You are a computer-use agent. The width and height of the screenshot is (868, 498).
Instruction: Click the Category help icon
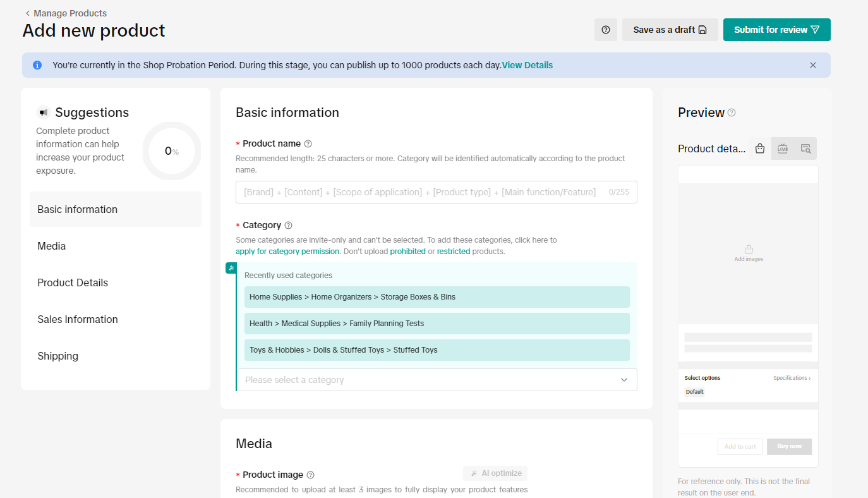point(289,225)
